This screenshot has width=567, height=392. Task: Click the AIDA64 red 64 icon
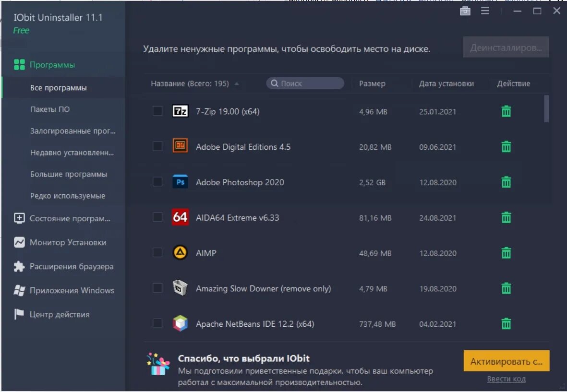(x=180, y=217)
